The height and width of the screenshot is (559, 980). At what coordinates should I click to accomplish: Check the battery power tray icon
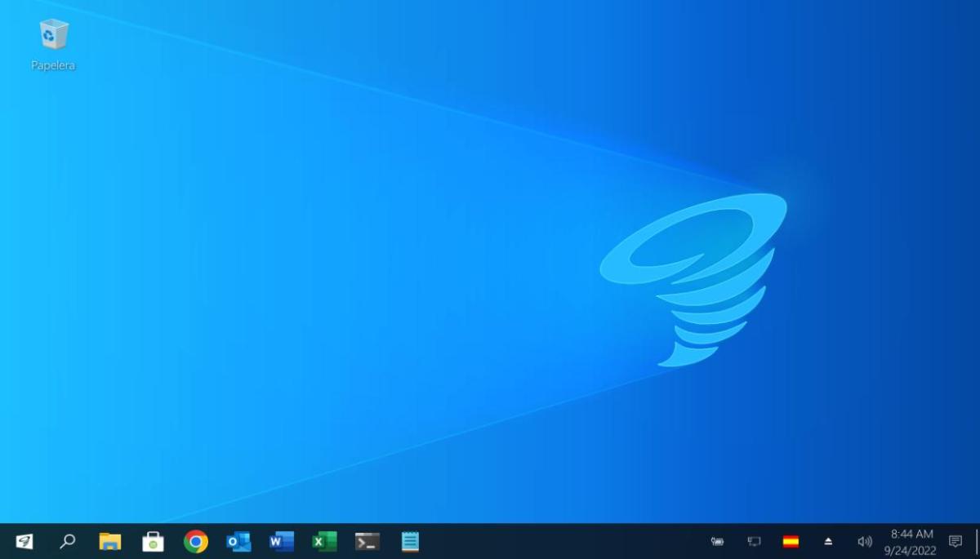718,541
